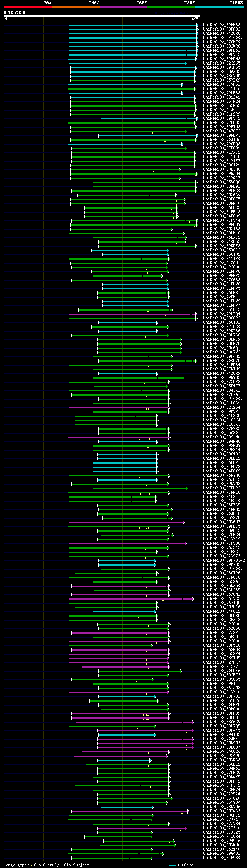Click the cyan alignment bar for B9HK82
Screen dimensions: 247x868
134,25
